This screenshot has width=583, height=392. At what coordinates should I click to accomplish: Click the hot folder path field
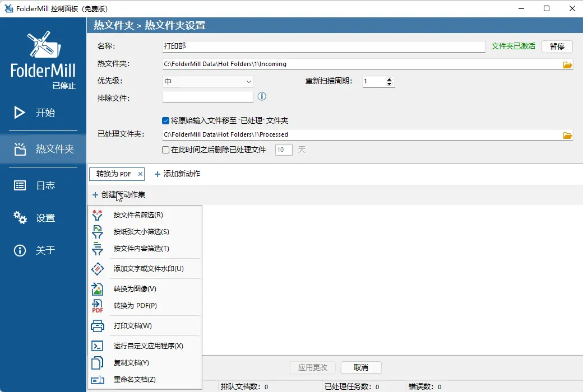coord(362,64)
